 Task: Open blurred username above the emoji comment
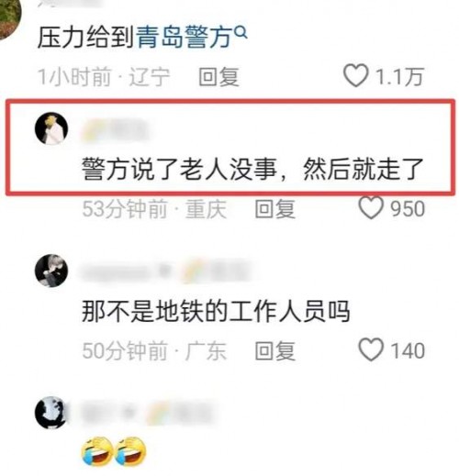pos(148,414)
